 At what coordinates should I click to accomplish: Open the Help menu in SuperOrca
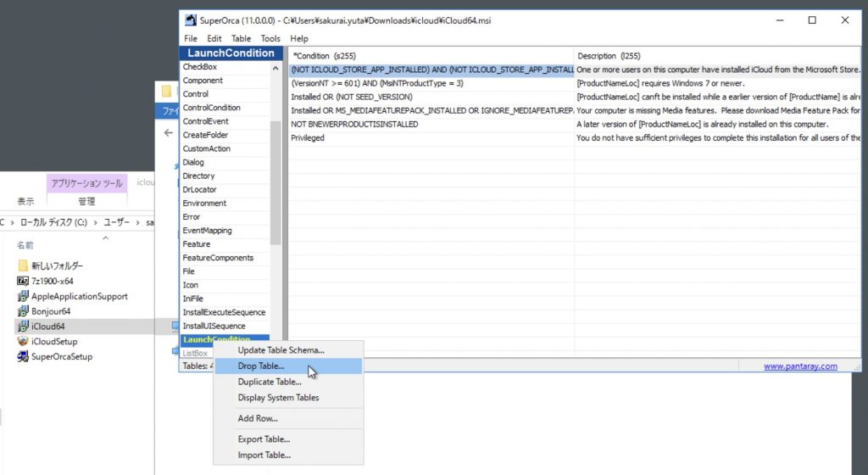pyautogui.click(x=299, y=39)
